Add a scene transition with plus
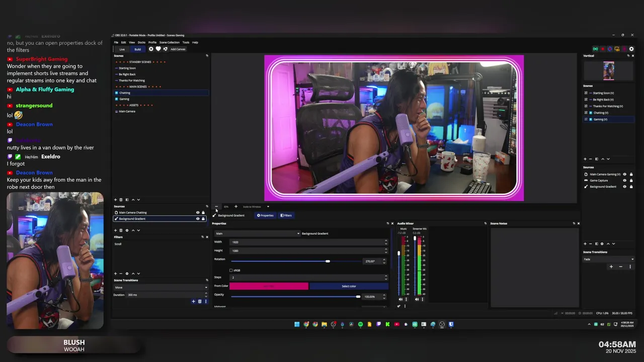 pos(193,301)
